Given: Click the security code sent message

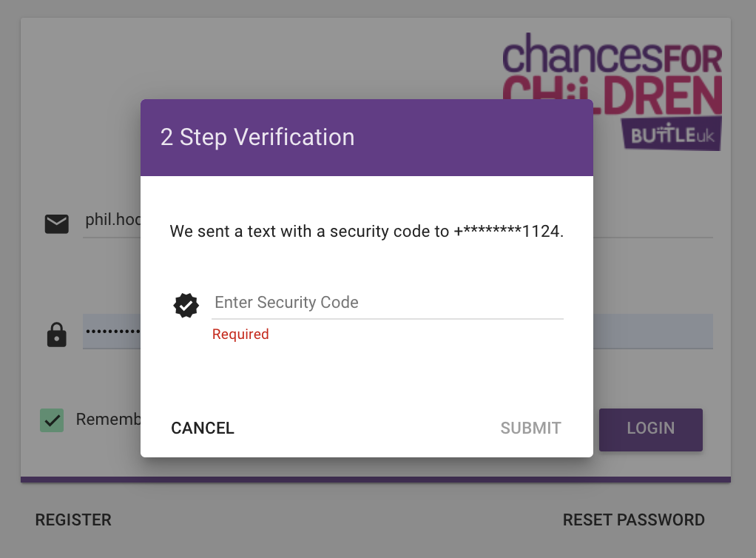Looking at the screenshot, I should click(x=310, y=232).
